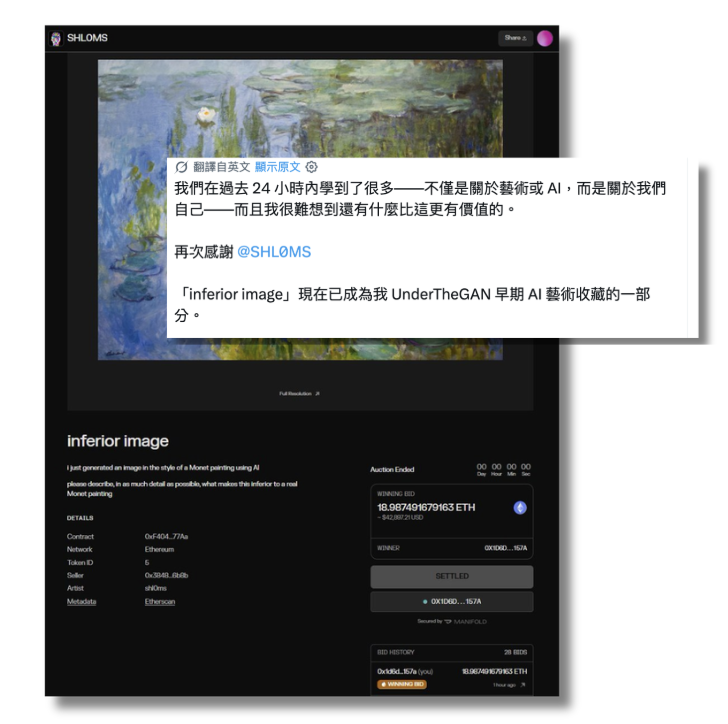The width and height of the screenshot is (728, 724).
Task: Click the SHL0MS site name text
Action: [x=87, y=38]
